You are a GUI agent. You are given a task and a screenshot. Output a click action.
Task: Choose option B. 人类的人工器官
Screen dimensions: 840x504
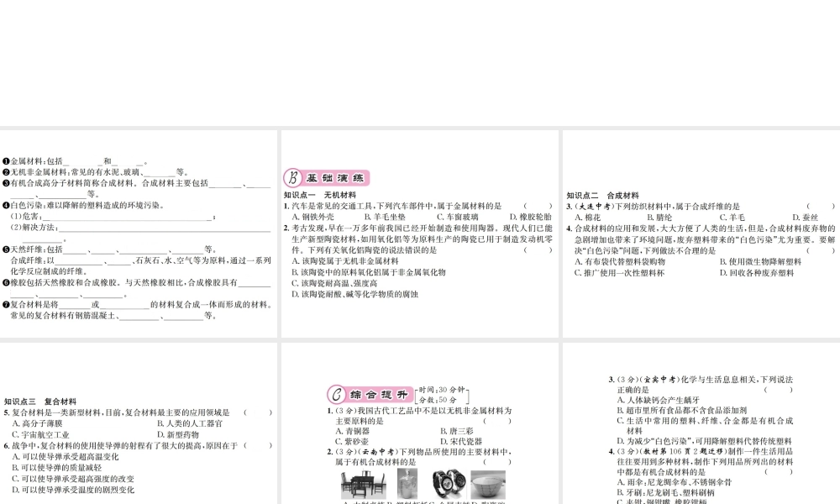(190, 423)
